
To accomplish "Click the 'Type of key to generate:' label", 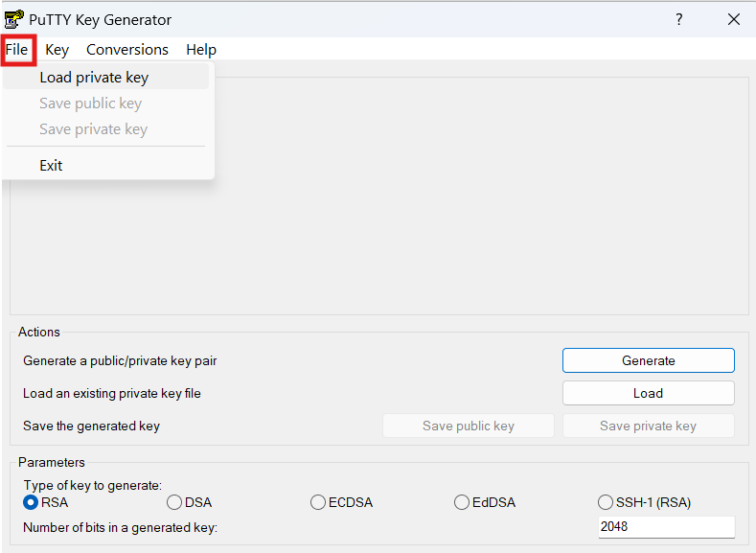I will (93, 485).
